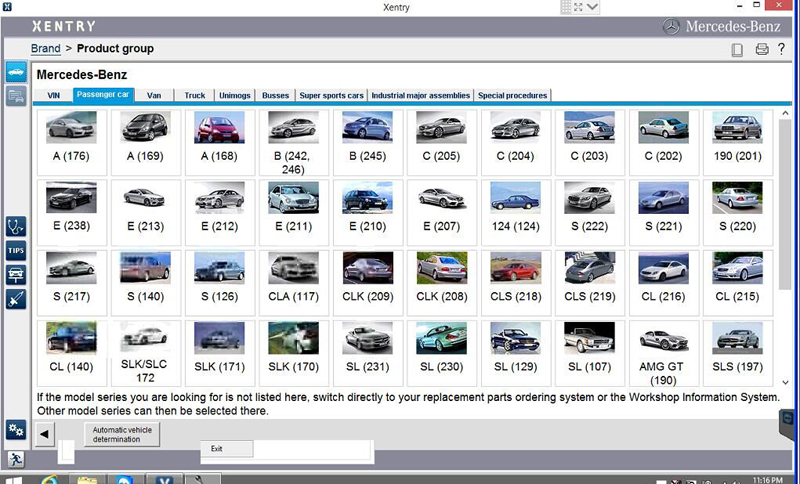Viewport: 800px width, 484px height.
Task: Click the car lift icon in sidebar
Action: [16, 275]
